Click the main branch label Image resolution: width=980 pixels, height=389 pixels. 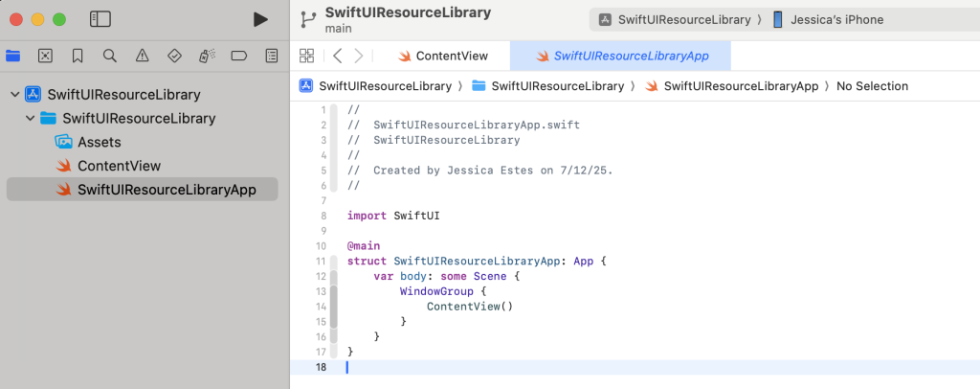(338, 29)
